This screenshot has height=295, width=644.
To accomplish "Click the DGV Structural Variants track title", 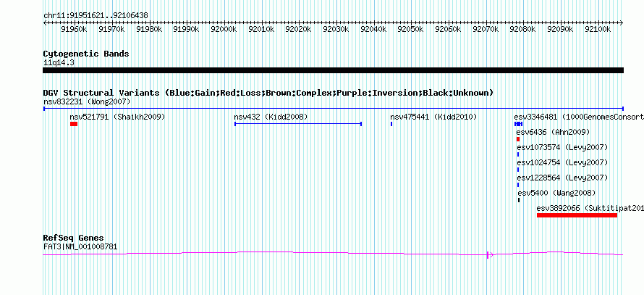I will coord(268,93).
